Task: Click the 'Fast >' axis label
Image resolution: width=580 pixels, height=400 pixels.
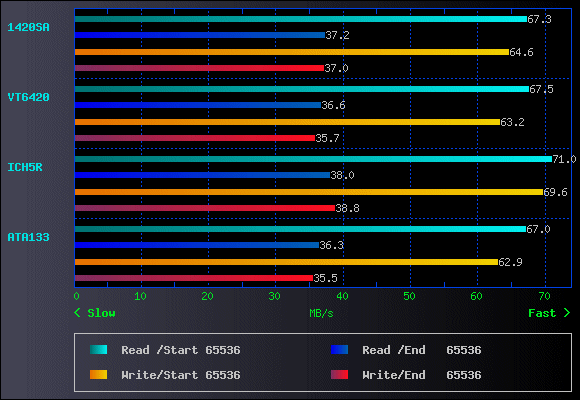Action: click(x=549, y=313)
